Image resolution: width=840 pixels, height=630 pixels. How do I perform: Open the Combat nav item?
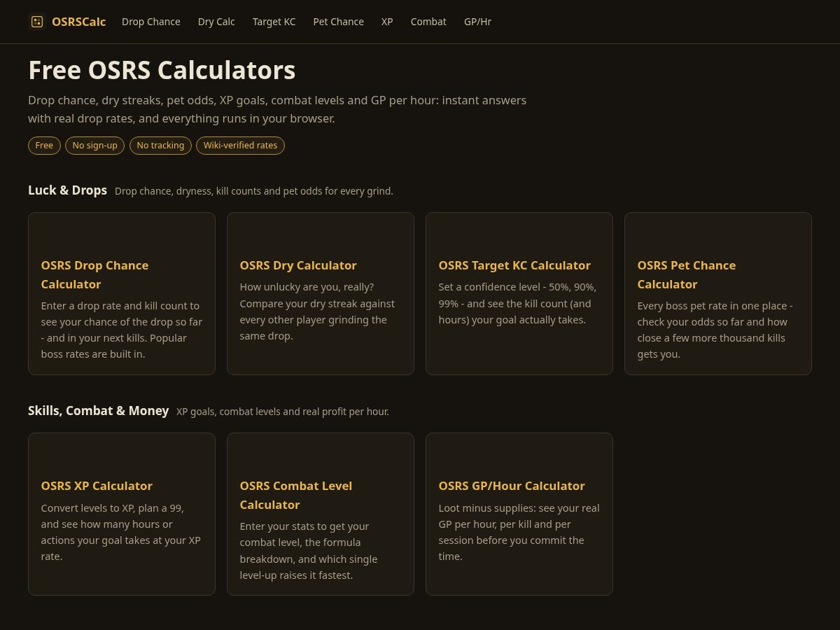[x=428, y=22]
